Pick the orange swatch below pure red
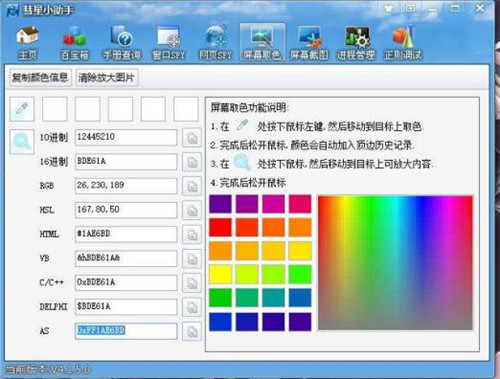Image resolution: width=500 pixels, height=379 pixels. click(x=220, y=251)
